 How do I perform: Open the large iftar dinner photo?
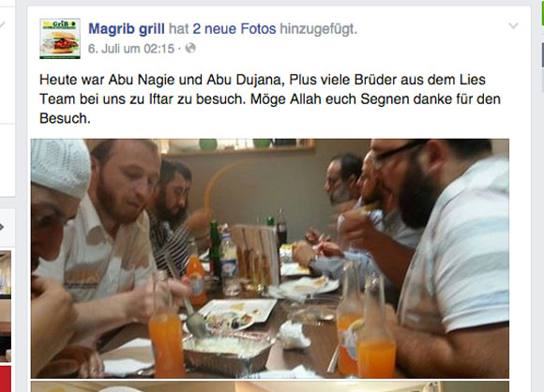(270, 259)
